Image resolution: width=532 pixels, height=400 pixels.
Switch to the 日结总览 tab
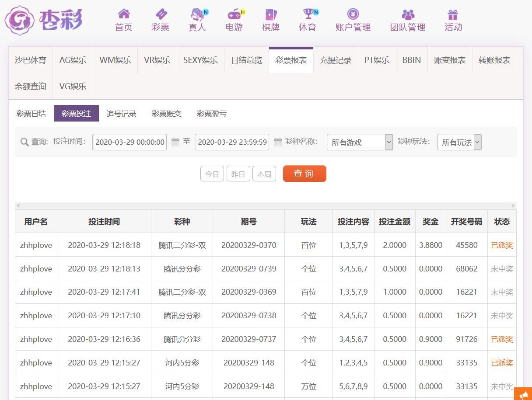tap(247, 60)
